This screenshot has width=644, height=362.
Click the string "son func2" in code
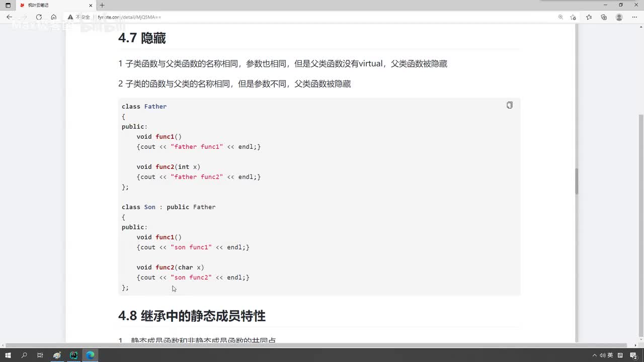191,278
